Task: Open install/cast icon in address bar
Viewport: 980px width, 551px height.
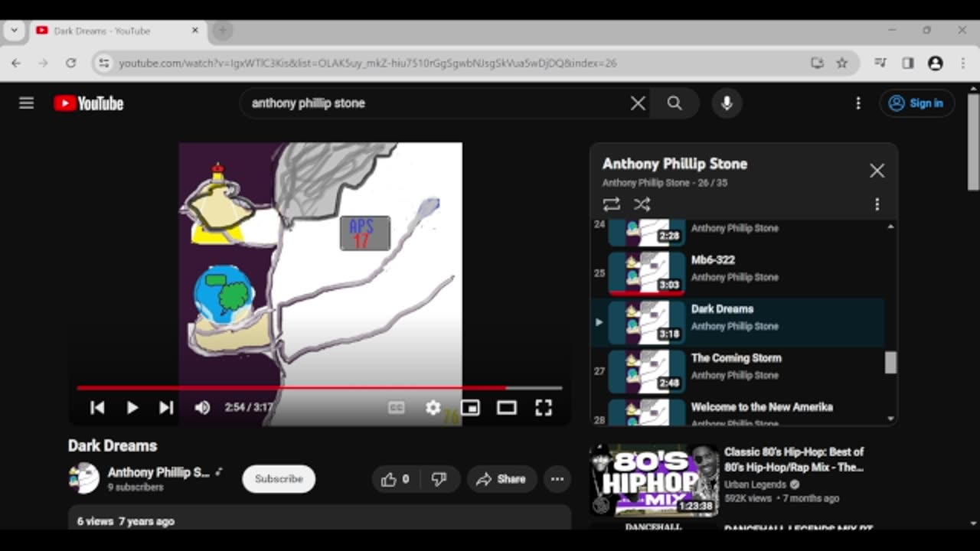Action: (817, 64)
